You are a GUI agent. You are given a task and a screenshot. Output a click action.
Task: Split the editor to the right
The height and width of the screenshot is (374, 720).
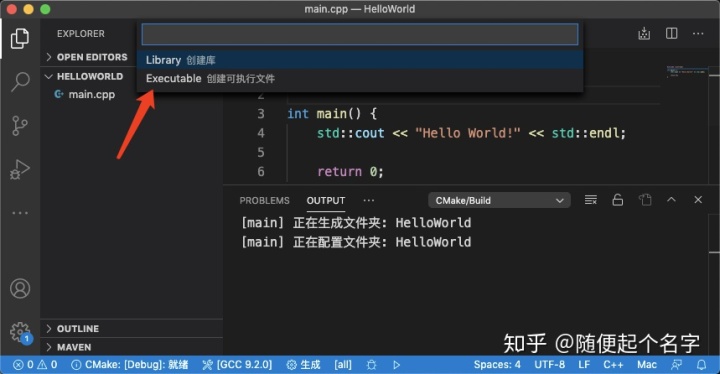[x=671, y=34]
